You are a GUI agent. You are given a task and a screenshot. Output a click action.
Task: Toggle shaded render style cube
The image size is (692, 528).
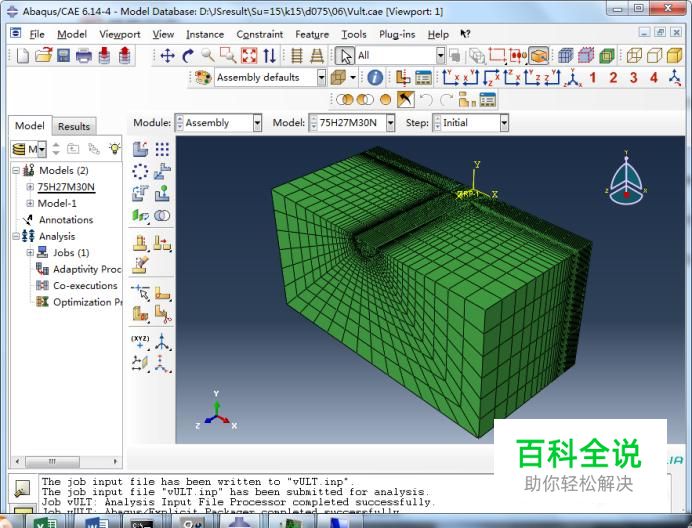[x=674, y=56]
